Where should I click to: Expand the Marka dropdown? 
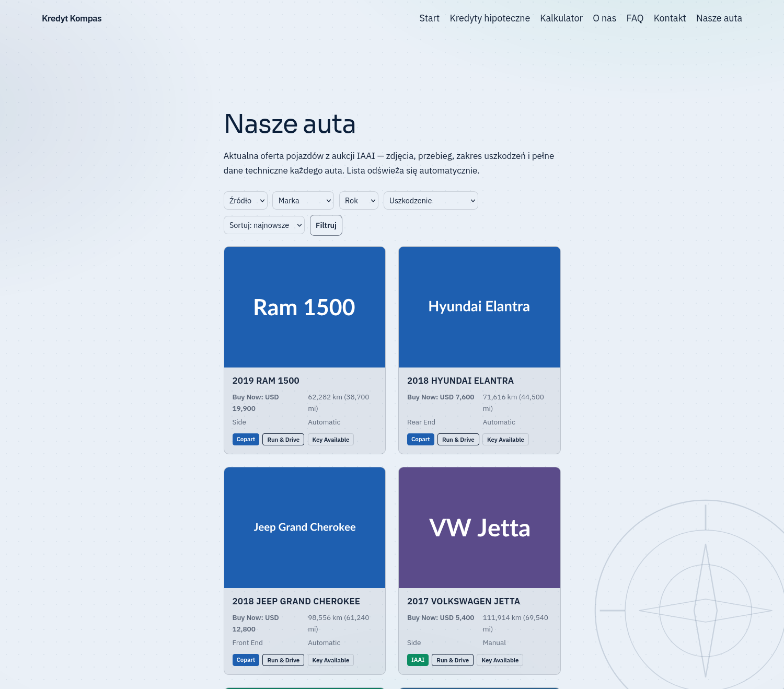[x=303, y=201]
